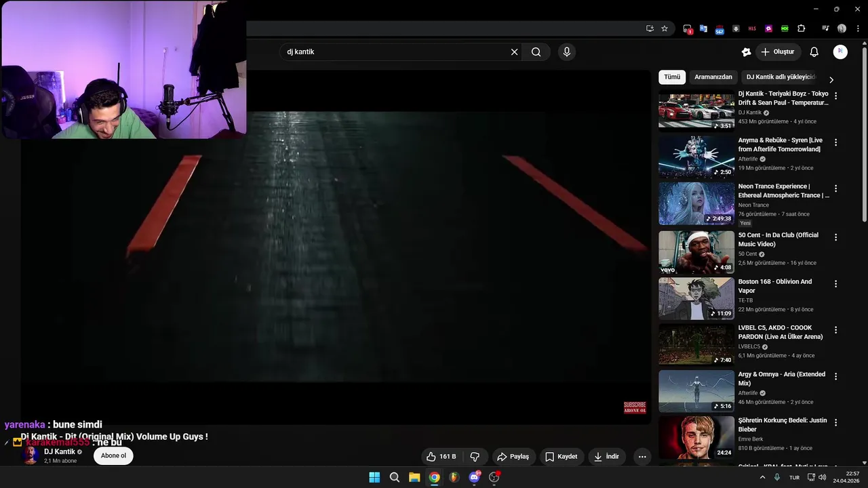Select the DJ Kantik adlı yükleyici chip

coord(781,77)
